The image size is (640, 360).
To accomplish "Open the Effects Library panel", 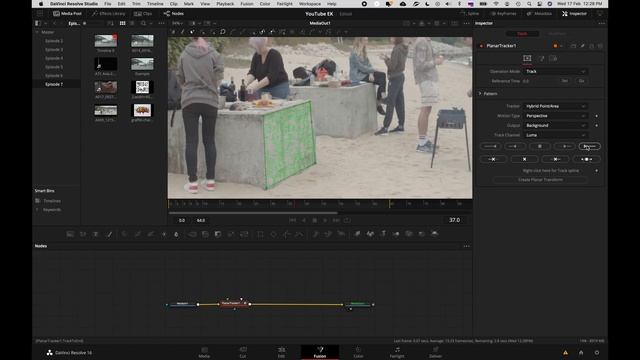I will click(109, 13).
